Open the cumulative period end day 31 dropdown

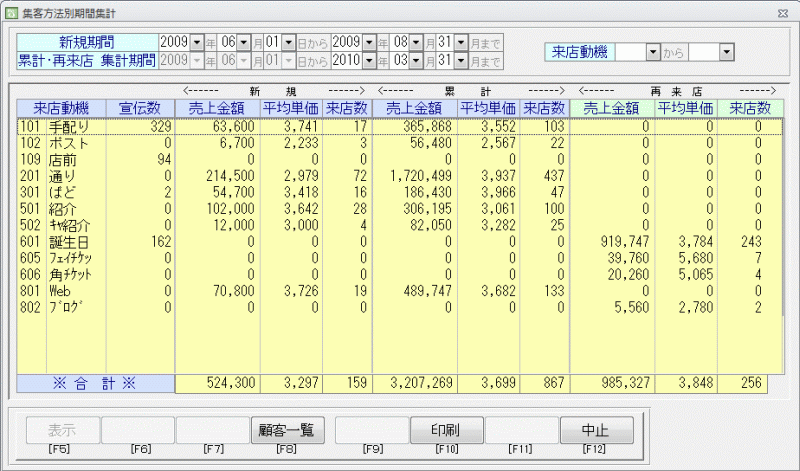point(461,61)
